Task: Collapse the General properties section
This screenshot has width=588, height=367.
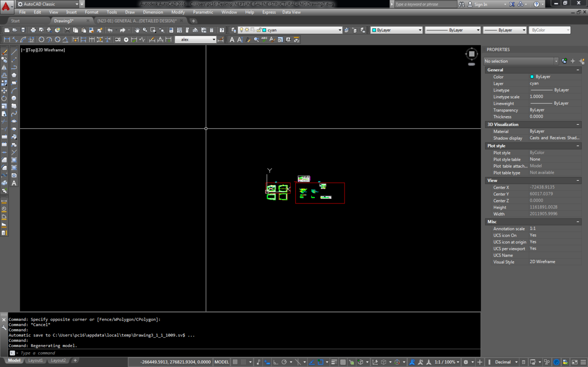Action: tap(577, 70)
